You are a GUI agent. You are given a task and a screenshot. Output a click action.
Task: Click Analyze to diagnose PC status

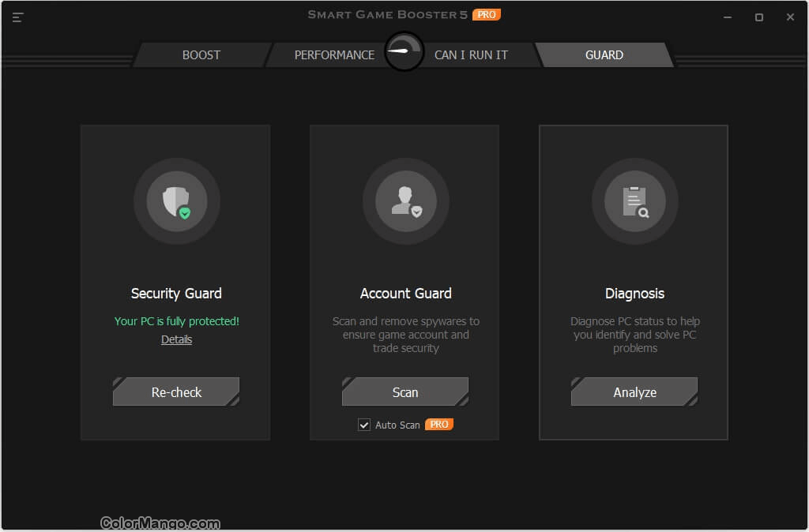634,392
